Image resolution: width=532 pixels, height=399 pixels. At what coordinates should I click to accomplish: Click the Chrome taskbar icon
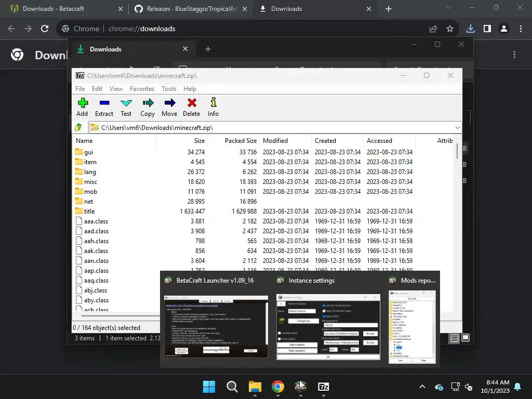tap(278, 387)
